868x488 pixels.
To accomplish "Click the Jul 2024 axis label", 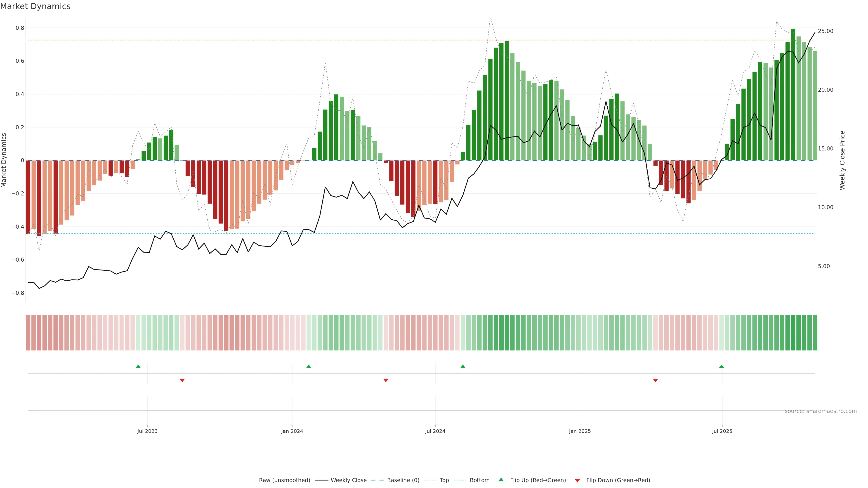I will coord(435,431).
